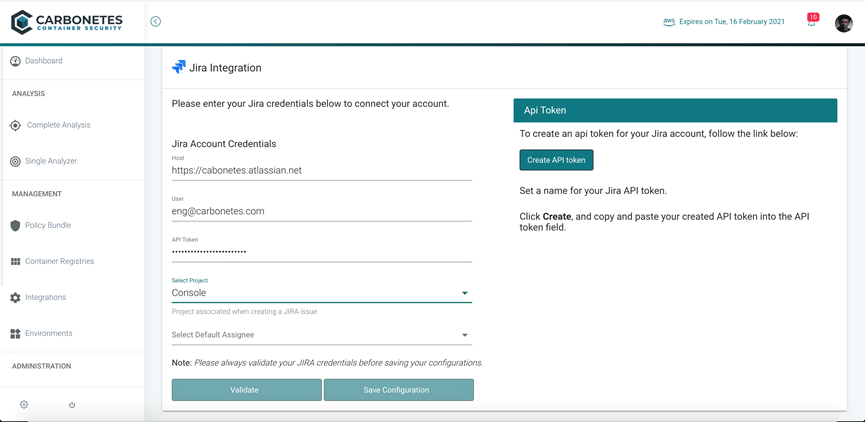
Task: Open the Select Default Assignee dropdown
Action: 322,335
